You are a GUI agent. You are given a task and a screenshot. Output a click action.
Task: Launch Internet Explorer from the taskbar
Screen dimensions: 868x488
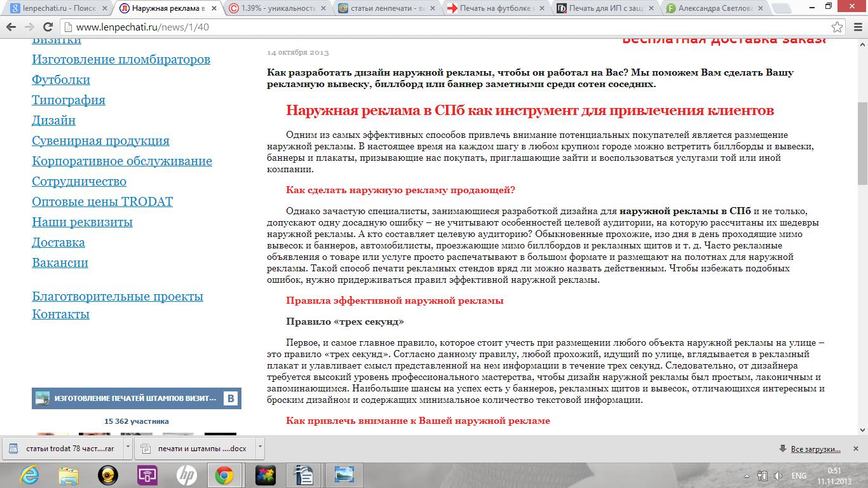[x=29, y=475]
